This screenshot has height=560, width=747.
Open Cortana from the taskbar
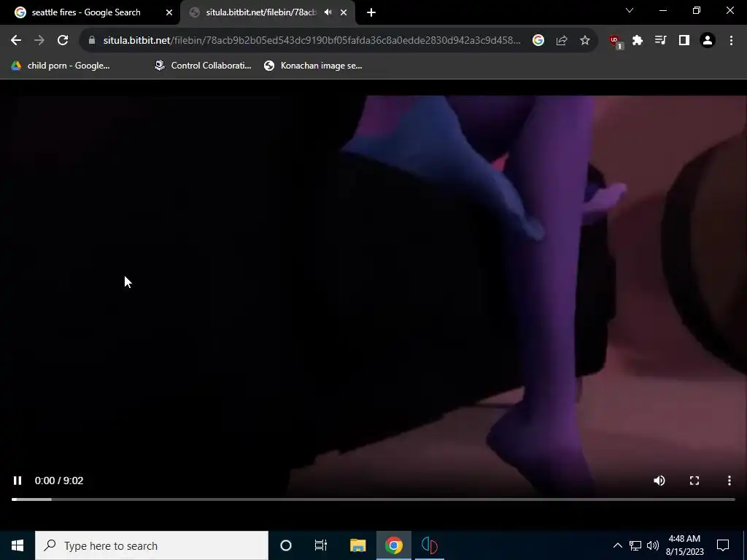pyautogui.click(x=286, y=545)
